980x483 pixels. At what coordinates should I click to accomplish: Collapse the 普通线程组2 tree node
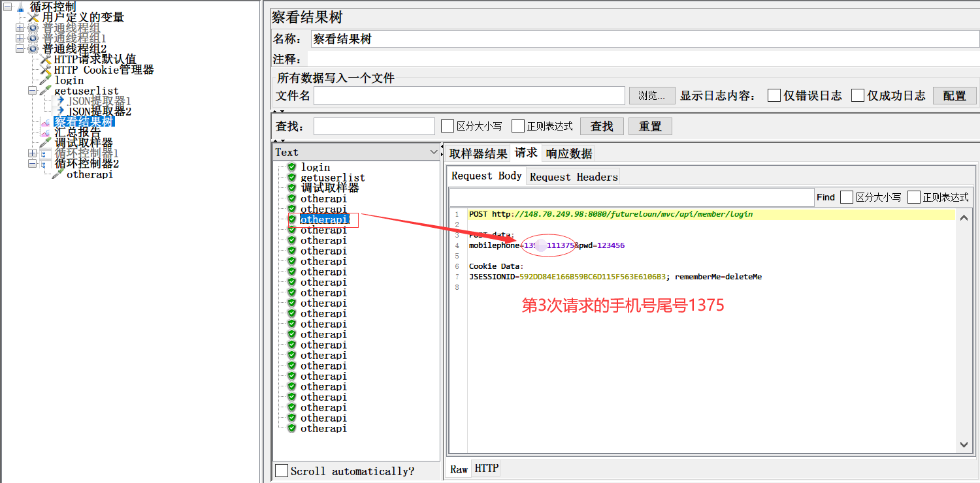[20, 49]
